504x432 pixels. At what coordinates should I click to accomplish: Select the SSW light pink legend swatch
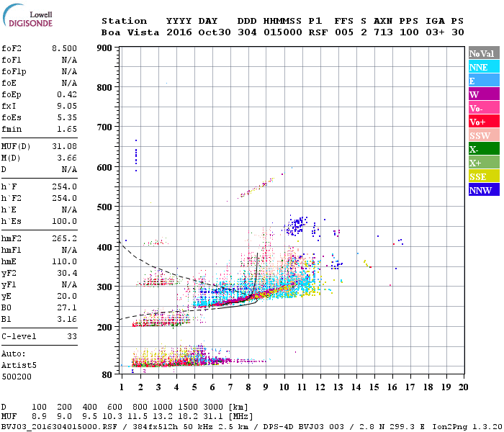484,135
